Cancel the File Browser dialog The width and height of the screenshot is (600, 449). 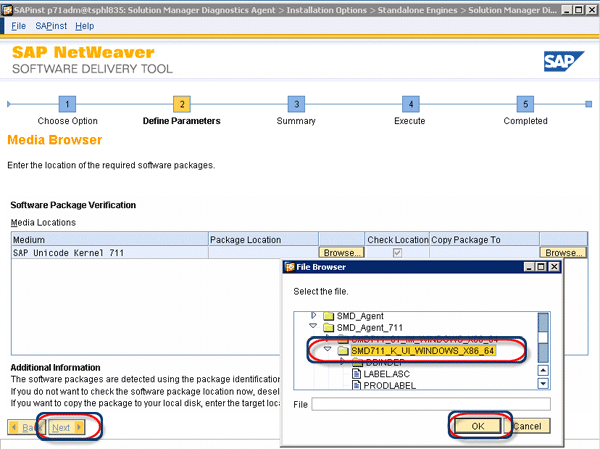[x=527, y=426]
